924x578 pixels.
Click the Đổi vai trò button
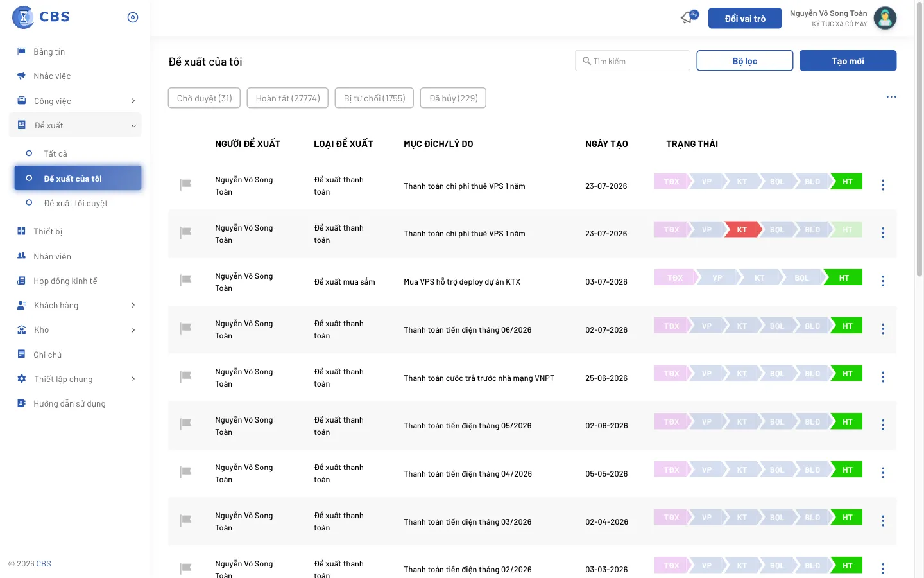745,19
